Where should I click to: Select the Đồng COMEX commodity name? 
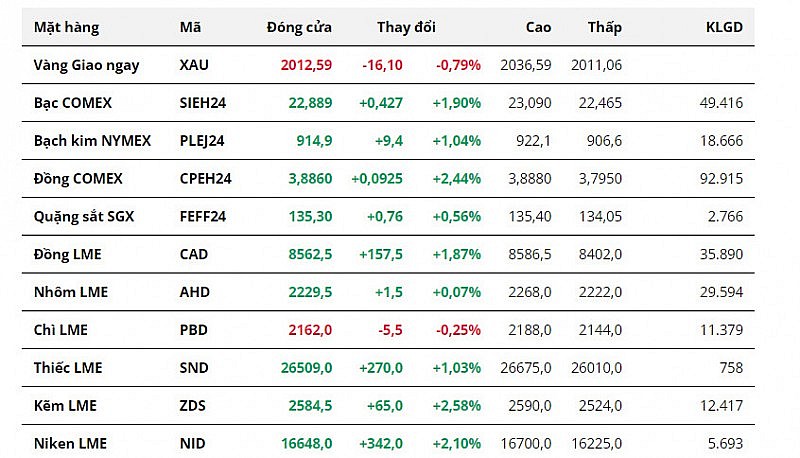point(78,179)
